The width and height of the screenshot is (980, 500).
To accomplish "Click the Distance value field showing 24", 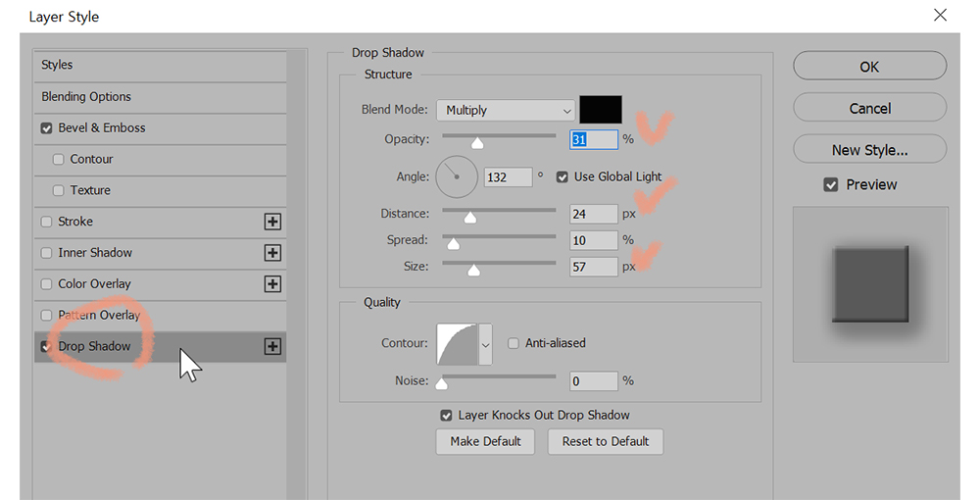I will 594,215.
